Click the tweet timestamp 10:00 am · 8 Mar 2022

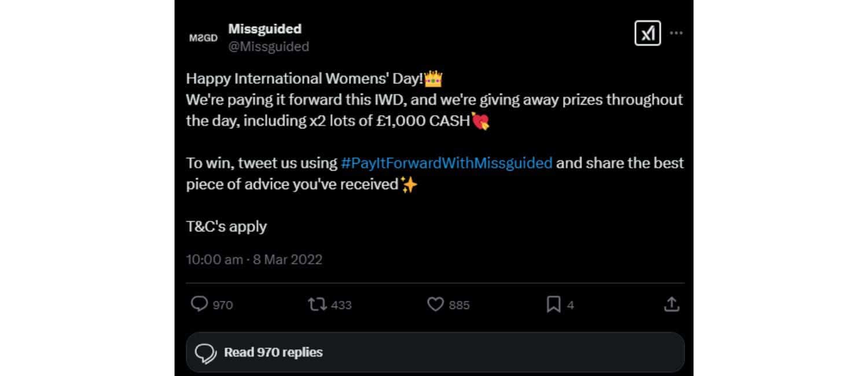coord(253,259)
